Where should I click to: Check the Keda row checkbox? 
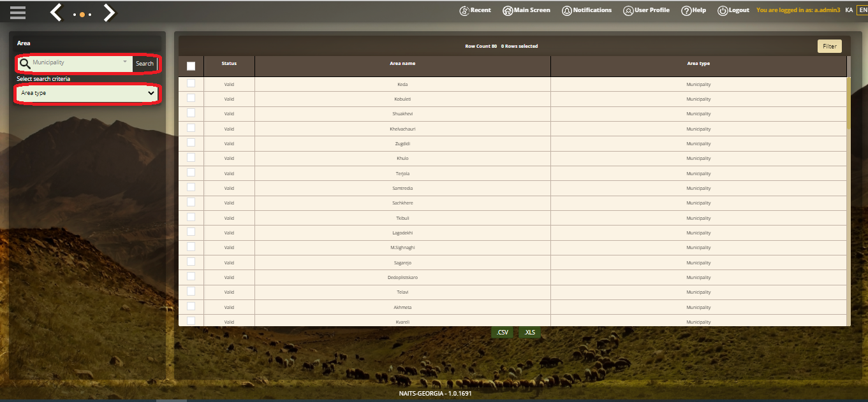point(191,83)
